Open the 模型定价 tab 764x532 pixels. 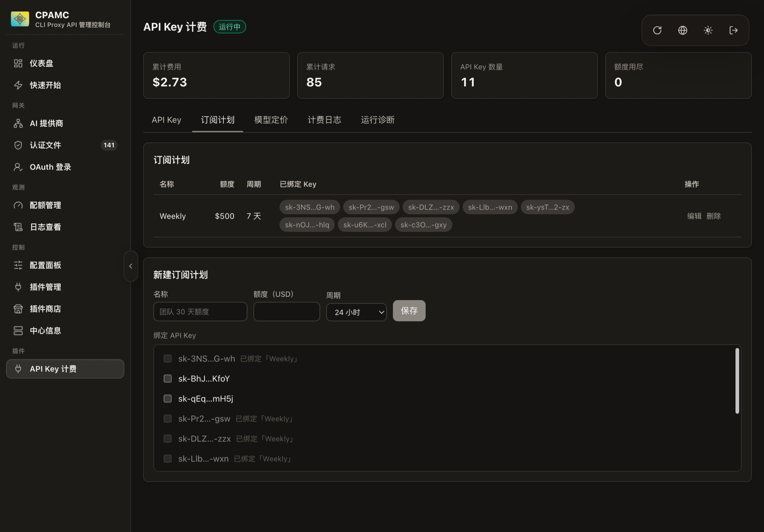tap(271, 120)
